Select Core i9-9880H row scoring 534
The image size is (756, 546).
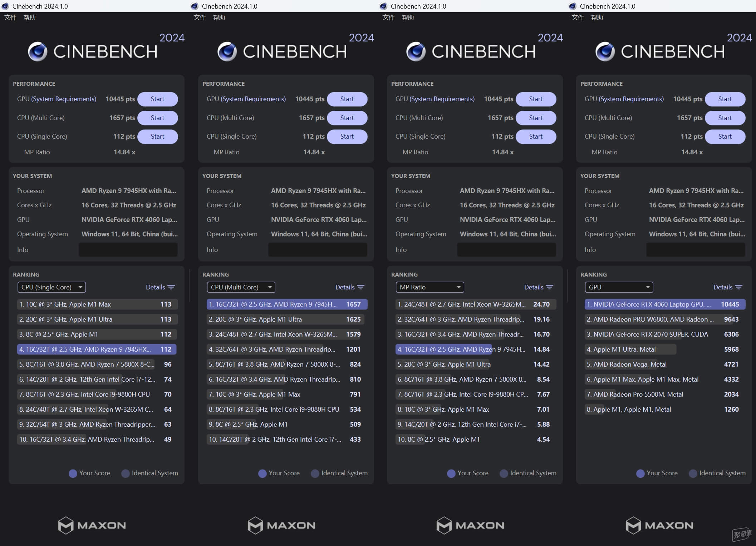coord(287,409)
